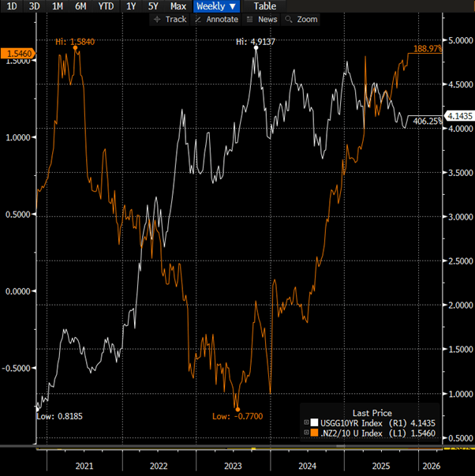Click the News icon in chart toolbar
Image resolution: width=475 pixels, height=476 pixels.
(x=250, y=19)
